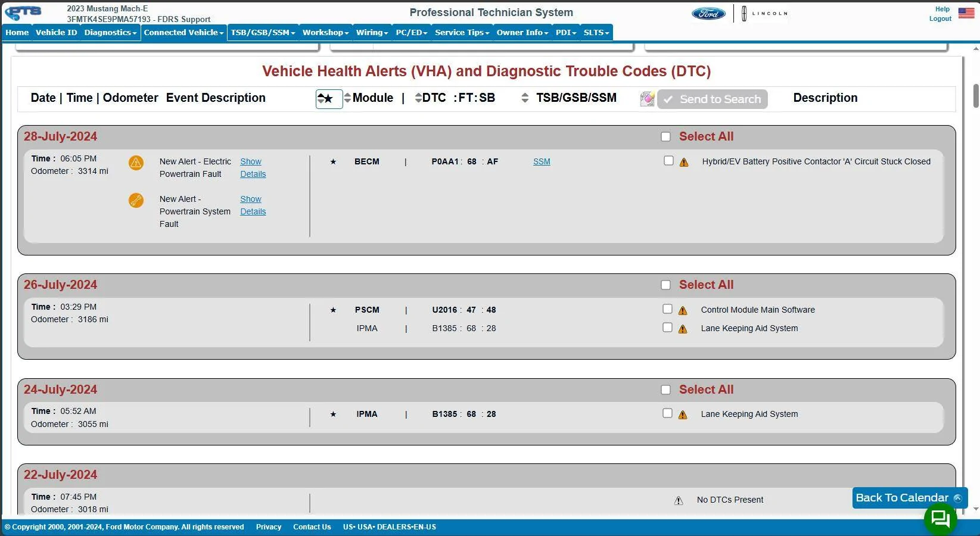Screen dimensions: 980x536
Task: Click warning triangle for 26-July Lane Keeping Aid
Action: [x=683, y=329]
